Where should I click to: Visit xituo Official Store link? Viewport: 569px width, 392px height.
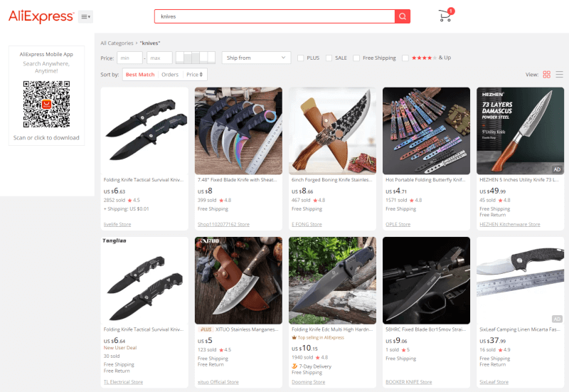pos(218,382)
